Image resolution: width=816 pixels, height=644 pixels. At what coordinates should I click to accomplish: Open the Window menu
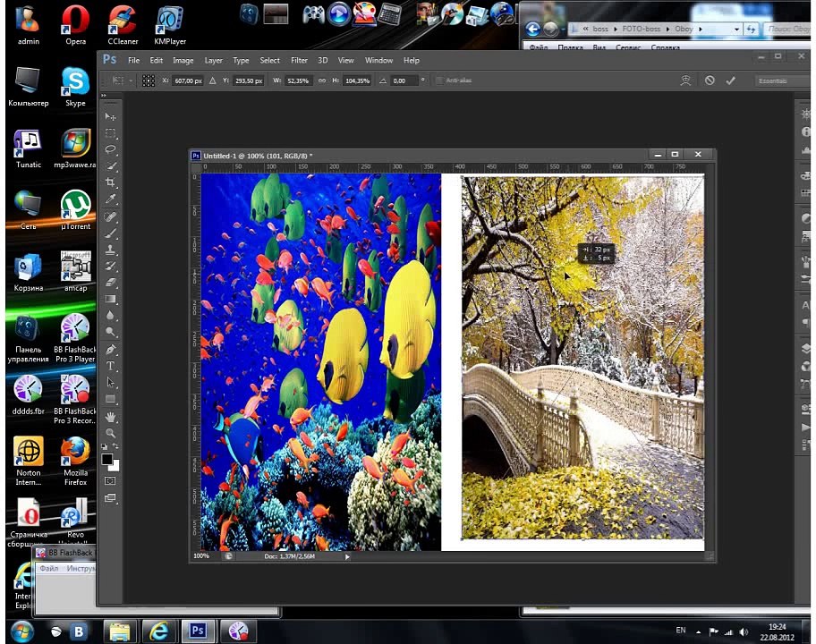[378, 60]
